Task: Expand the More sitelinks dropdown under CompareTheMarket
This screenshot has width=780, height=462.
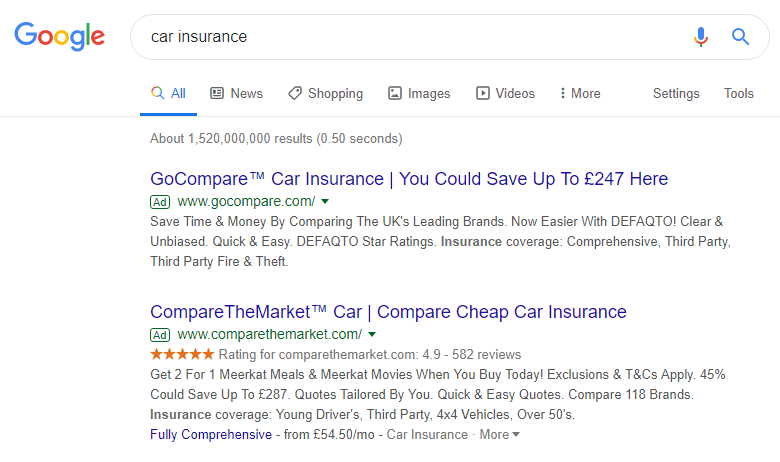Action: click(x=499, y=435)
